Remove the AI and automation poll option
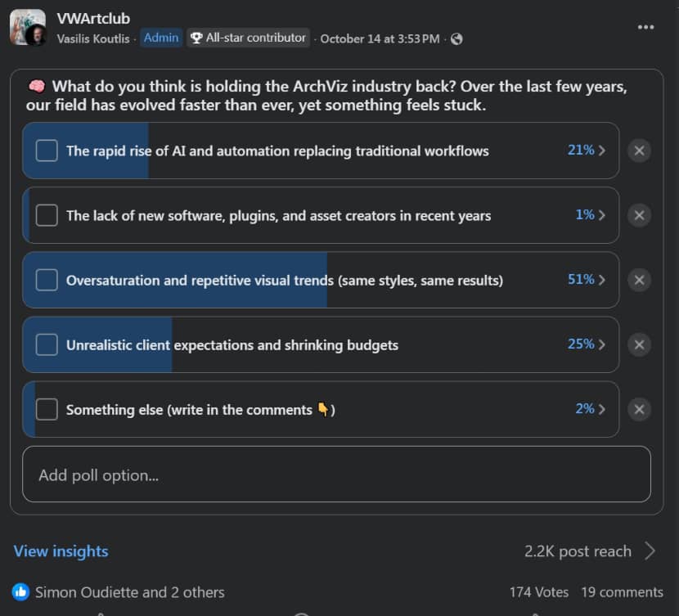The image size is (679, 616). (x=639, y=151)
